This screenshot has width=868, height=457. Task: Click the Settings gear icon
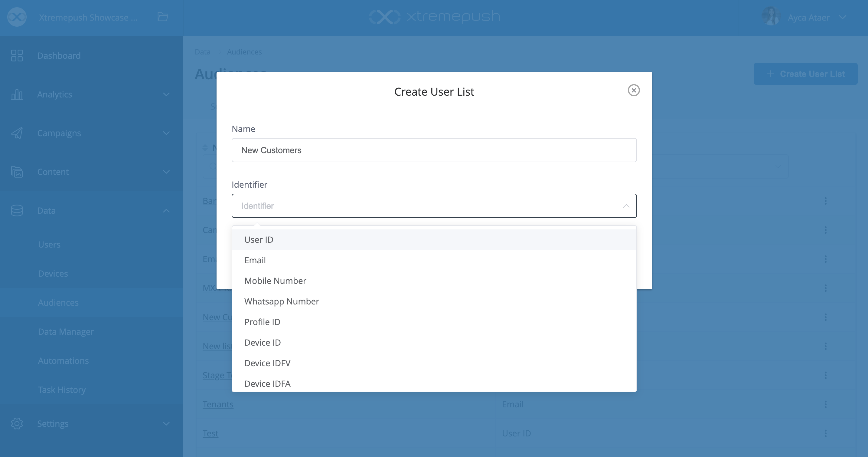tap(17, 424)
